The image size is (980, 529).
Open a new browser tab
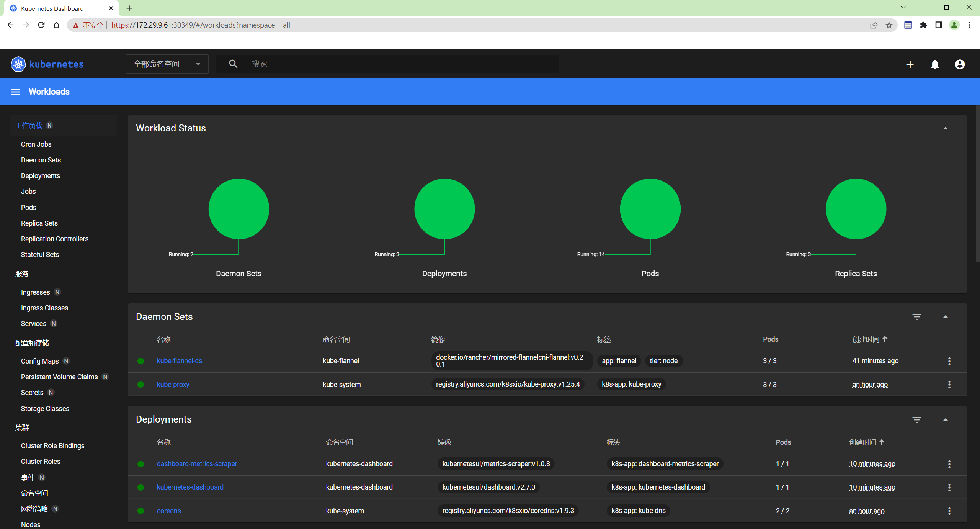(x=129, y=8)
